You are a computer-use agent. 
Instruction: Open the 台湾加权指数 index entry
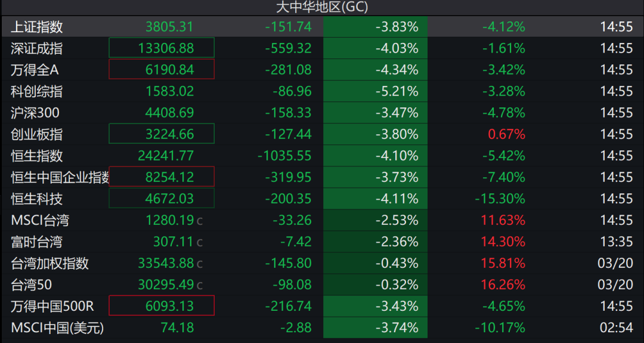coord(50,263)
